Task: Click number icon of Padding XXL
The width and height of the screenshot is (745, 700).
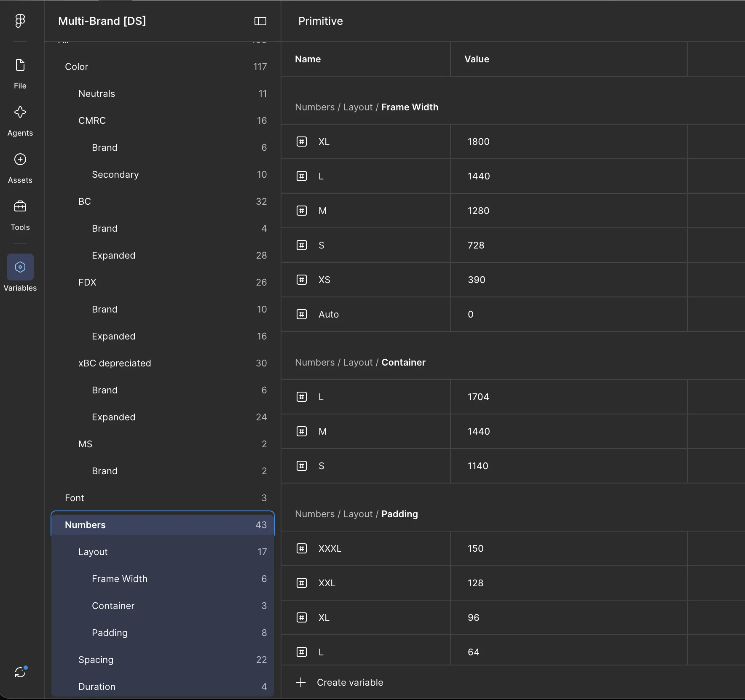Action: [302, 583]
